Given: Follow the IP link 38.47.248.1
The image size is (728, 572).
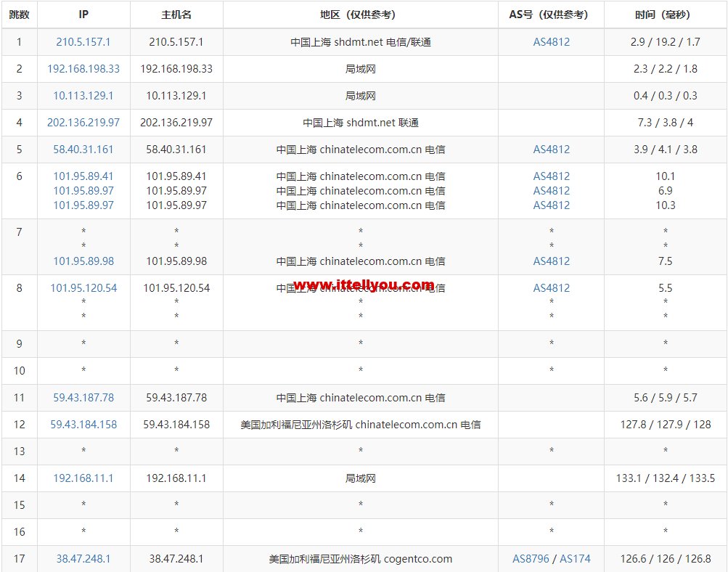Looking at the screenshot, I should (83, 559).
